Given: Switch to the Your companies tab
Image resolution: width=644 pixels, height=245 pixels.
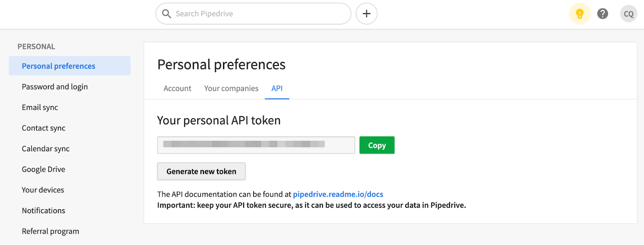Looking at the screenshot, I should [231, 89].
